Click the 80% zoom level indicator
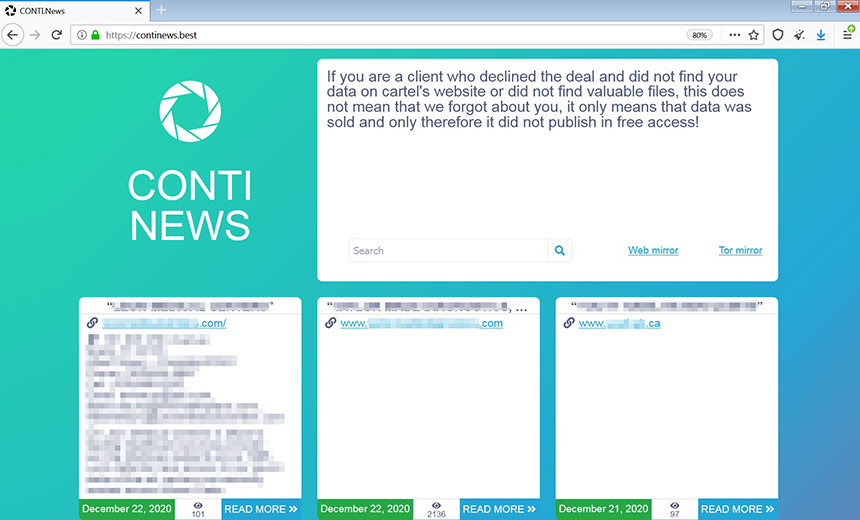The image size is (860, 520). click(699, 35)
